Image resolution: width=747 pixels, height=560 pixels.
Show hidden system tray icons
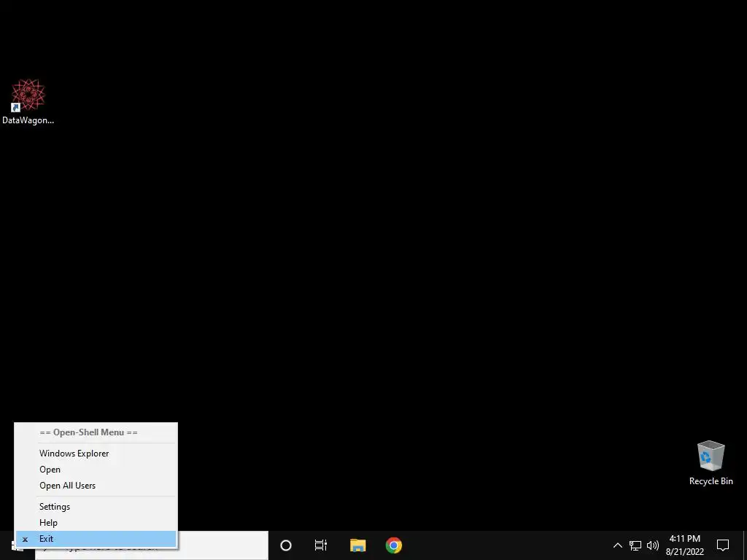tap(617, 545)
